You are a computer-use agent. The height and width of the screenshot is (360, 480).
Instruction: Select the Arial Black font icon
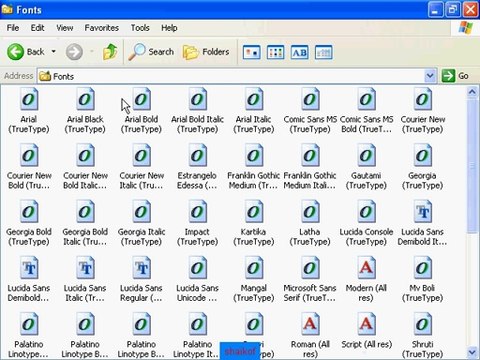click(85, 99)
